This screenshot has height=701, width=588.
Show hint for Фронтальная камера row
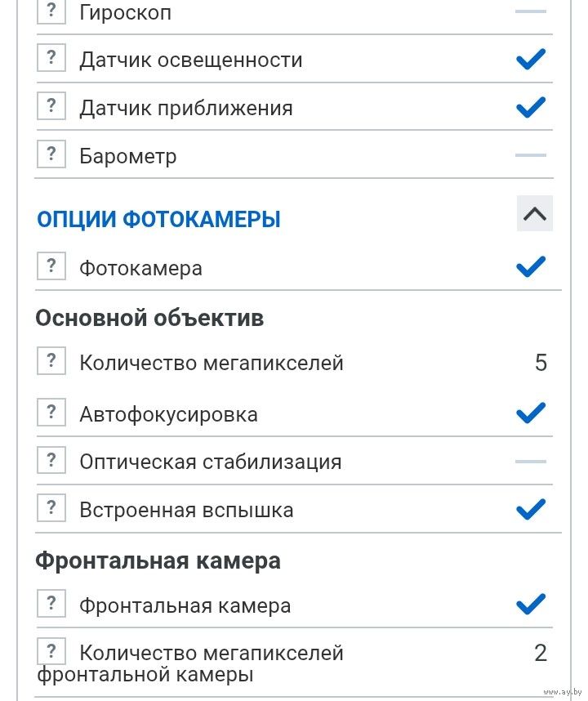coord(51,604)
